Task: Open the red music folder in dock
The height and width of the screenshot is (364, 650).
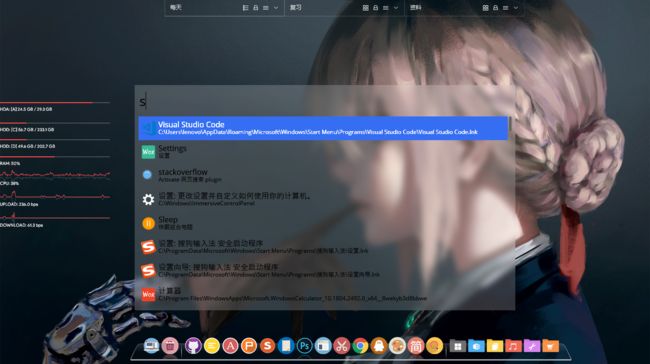Action: [513, 346]
